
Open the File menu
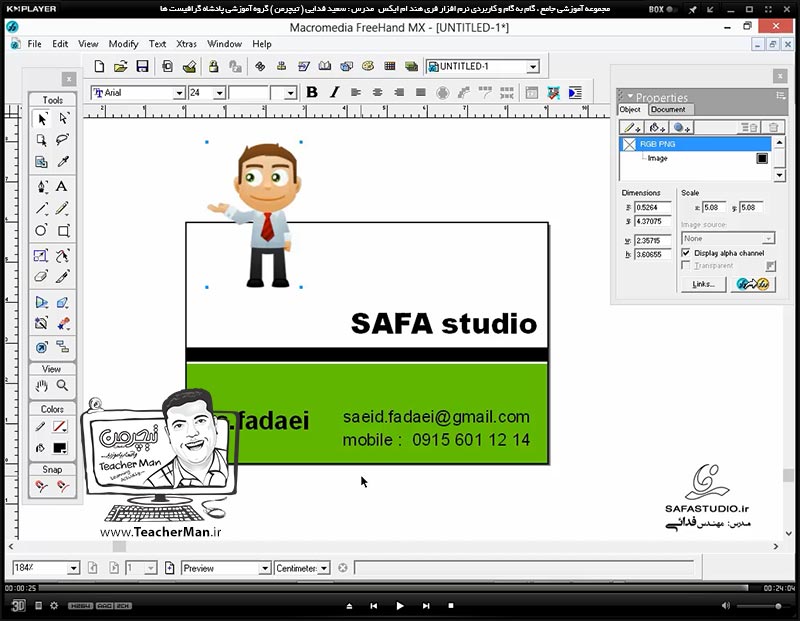pos(34,44)
